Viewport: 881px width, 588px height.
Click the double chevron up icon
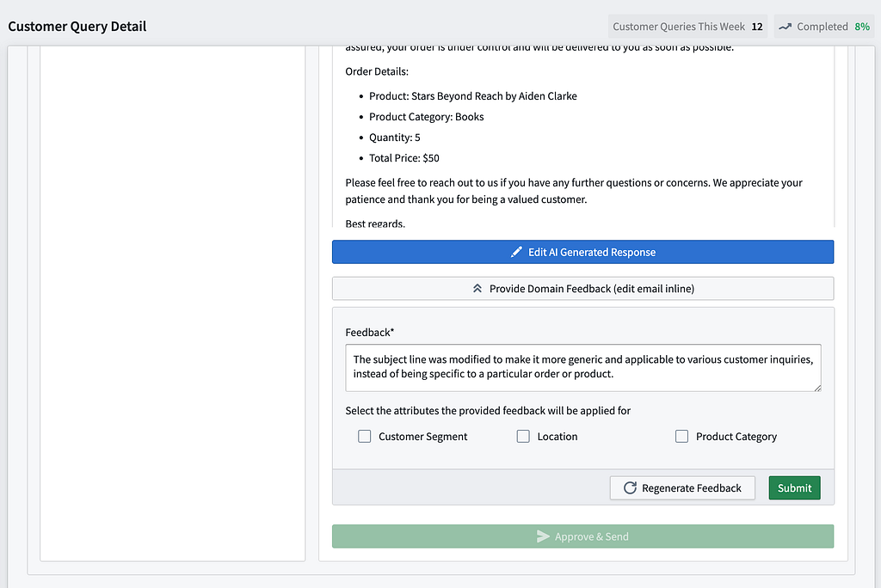477,289
